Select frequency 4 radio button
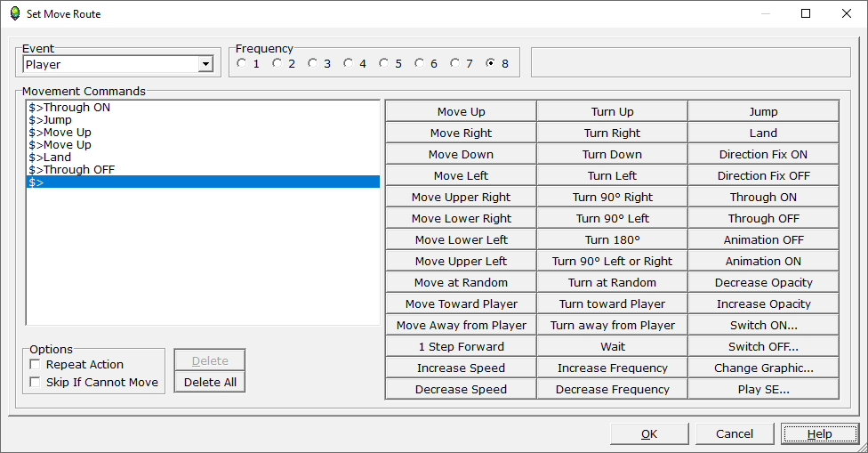The width and height of the screenshot is (868, 453). [348, 63]
